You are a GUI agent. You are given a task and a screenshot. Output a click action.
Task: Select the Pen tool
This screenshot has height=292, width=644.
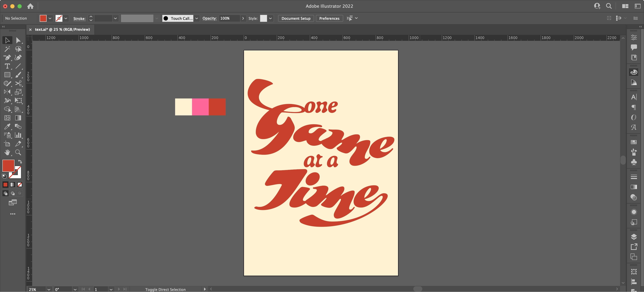(7, 58)
